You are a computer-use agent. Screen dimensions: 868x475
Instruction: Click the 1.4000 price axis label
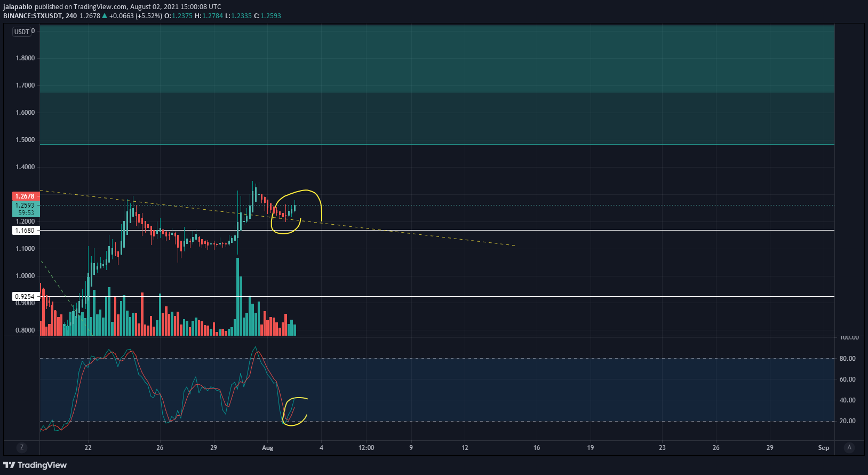point(25,167)
